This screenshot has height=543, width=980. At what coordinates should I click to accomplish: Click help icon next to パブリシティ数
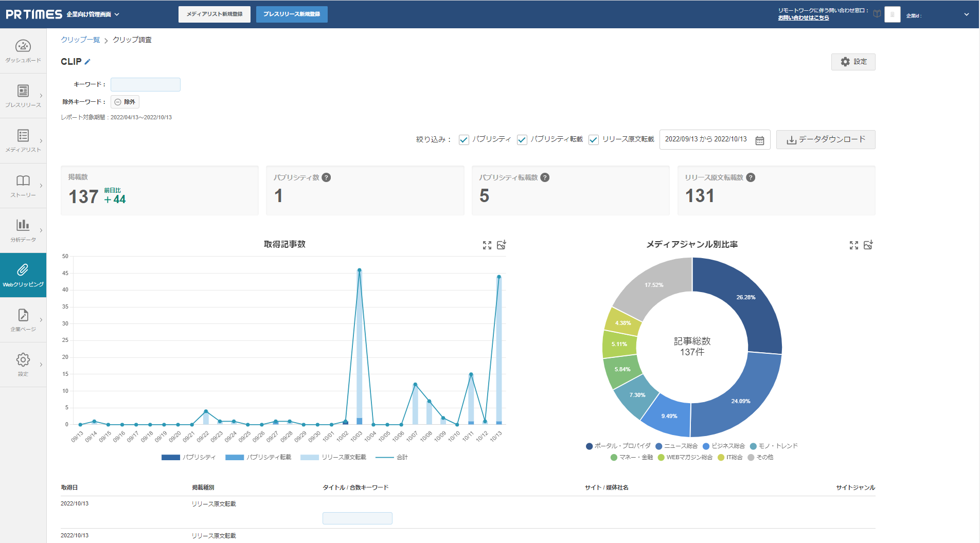pyautogui.click(x=327, y=177)
